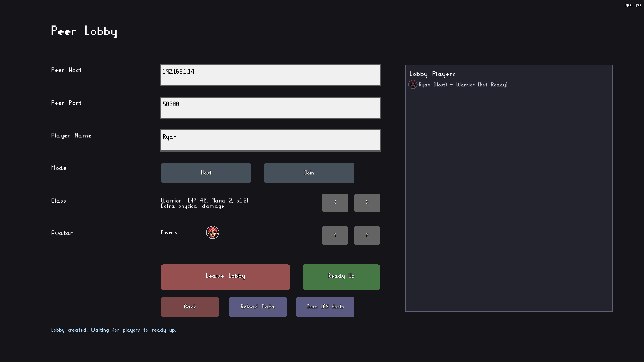Click the Peer Port field
The image size is (644, 362).
click(x=270, y=108)
